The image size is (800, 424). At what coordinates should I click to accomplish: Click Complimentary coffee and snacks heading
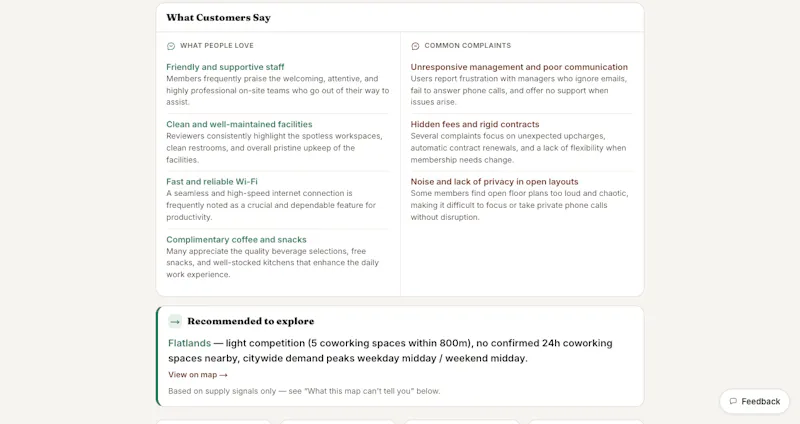tap(236, 239)
